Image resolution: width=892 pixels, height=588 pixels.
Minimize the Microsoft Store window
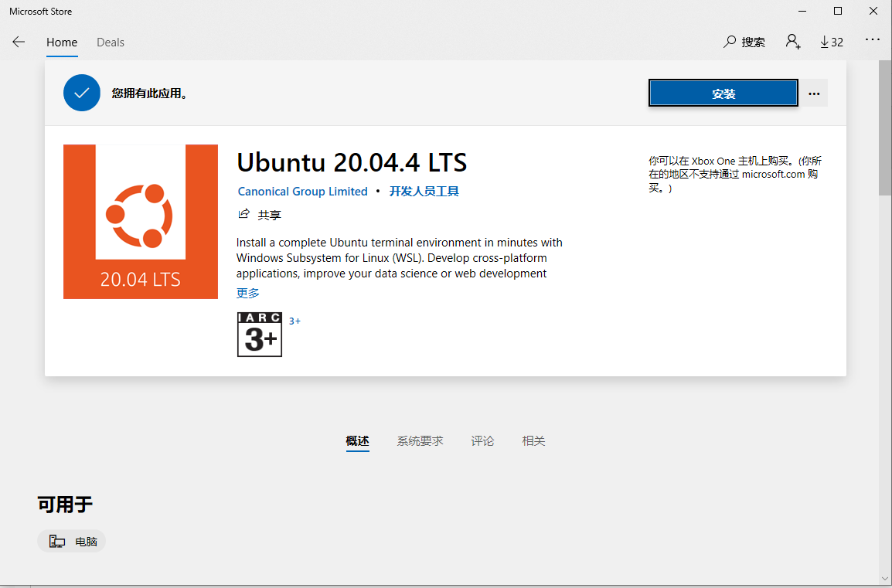click(802, 12)
